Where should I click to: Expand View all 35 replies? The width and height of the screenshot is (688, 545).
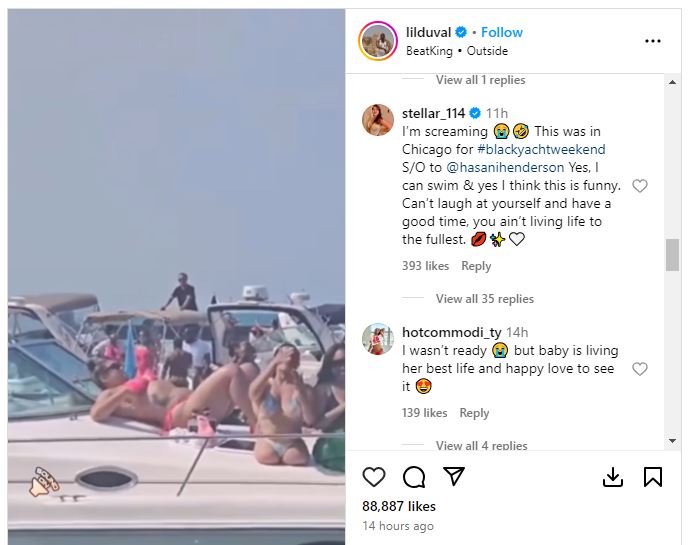point(484,299)
